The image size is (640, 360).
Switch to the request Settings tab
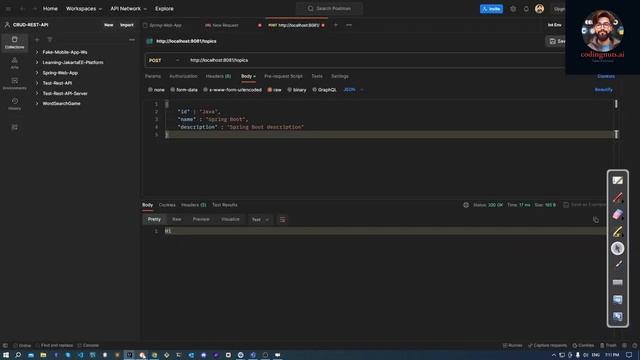click(x=340, y=76)
